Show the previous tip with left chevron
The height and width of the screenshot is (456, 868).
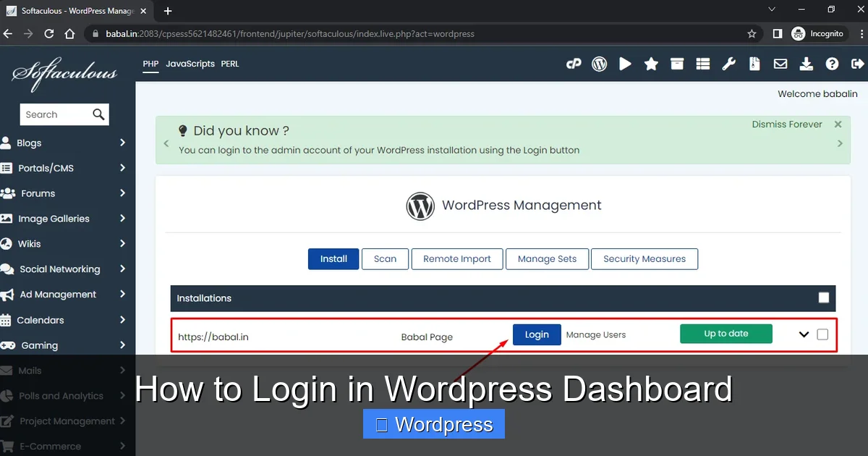[165, 143]
